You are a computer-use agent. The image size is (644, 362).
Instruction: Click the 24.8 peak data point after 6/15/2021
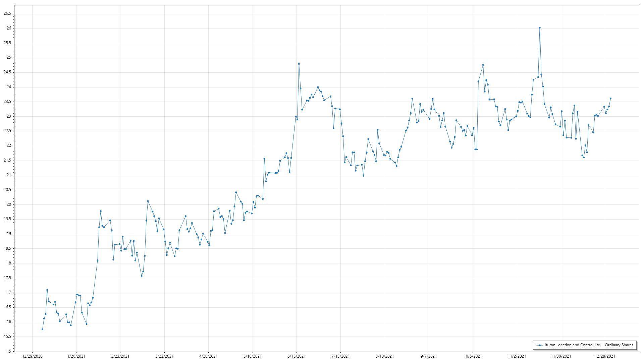(299, 64)
